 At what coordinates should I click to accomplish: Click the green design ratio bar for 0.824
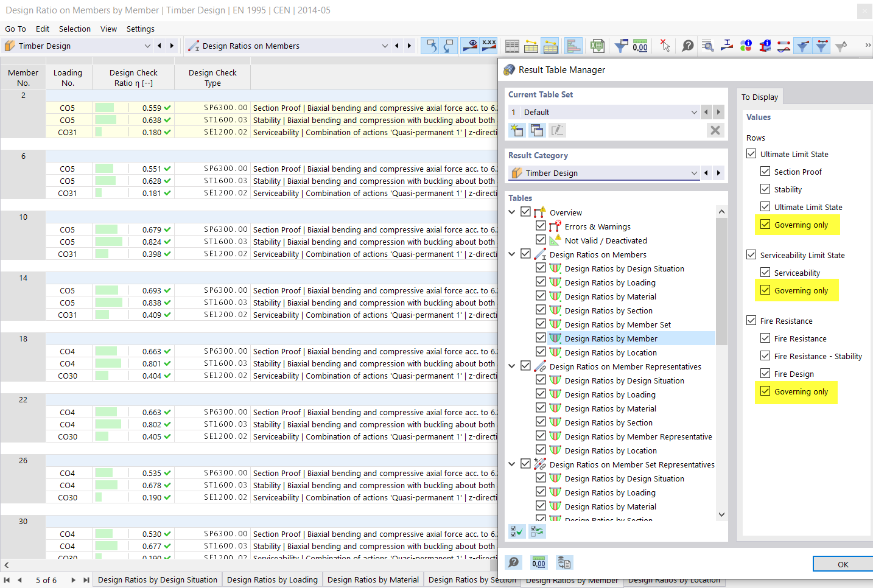(109, 242)
